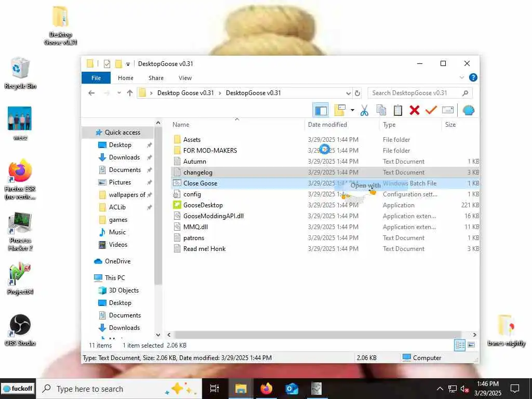Click the email envelope toolbar icon
Screen dimensions: 532x399
click(x=448, y=110)
